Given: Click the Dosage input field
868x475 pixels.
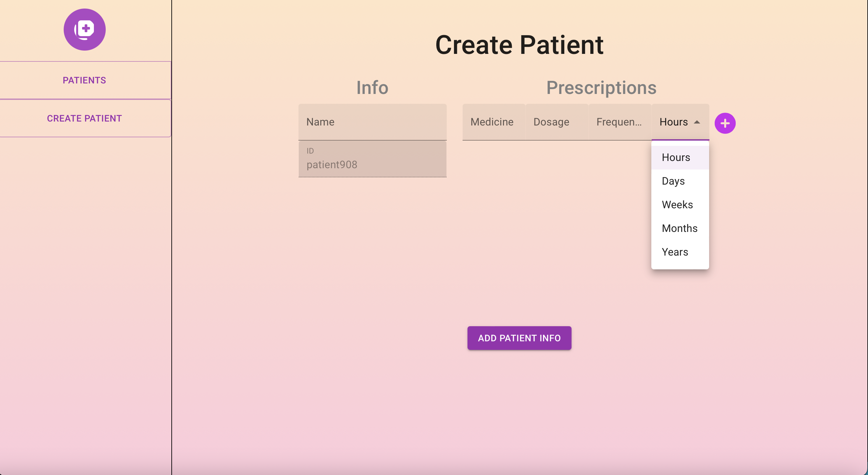Looking at the screenshot, I should [556, 122].
